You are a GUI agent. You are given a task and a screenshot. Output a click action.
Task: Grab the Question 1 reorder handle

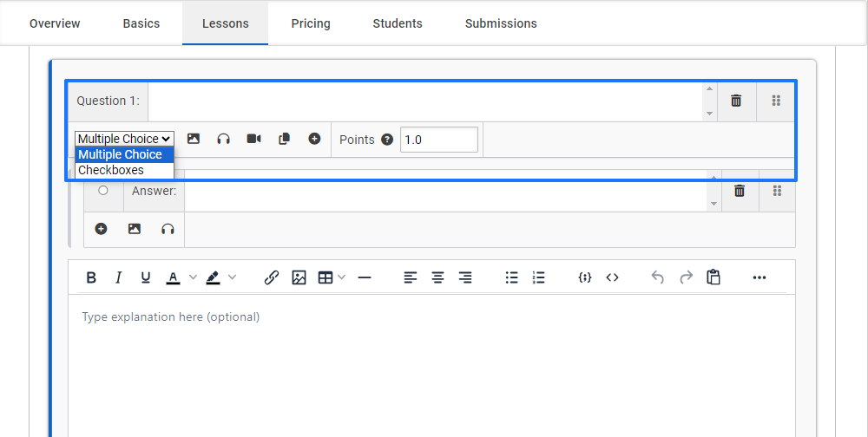(x=776, y=101)
